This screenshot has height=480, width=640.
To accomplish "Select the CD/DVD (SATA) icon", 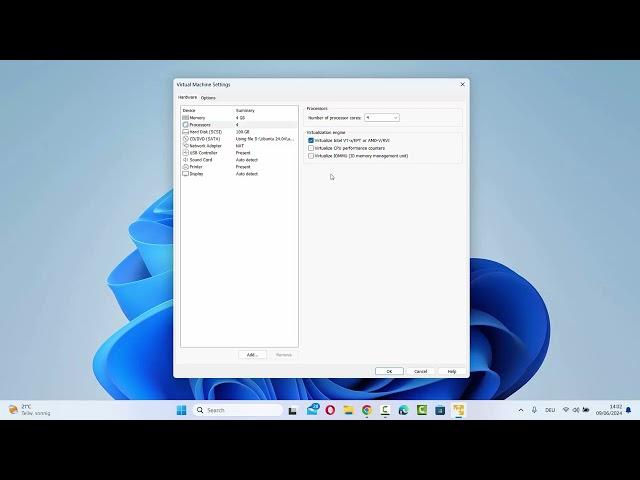I will 185,139.
